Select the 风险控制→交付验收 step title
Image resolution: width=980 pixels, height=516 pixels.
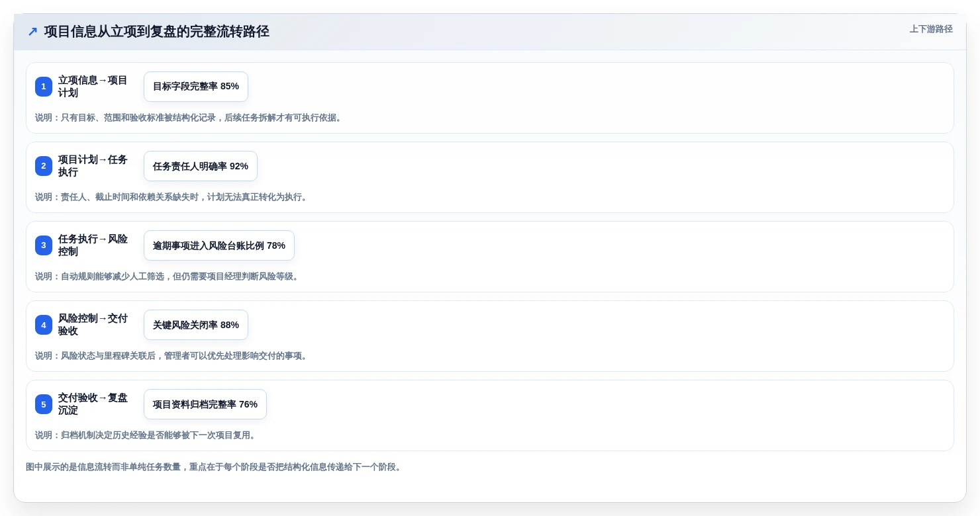(93, 325)
